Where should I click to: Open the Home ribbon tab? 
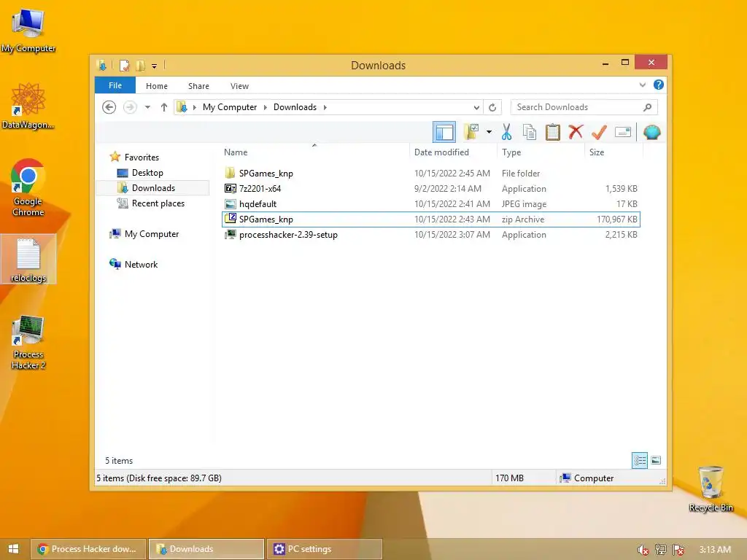tap(157, 86)
